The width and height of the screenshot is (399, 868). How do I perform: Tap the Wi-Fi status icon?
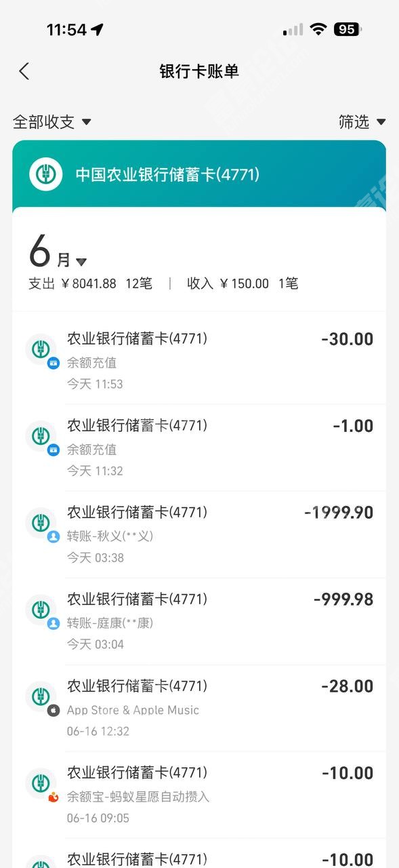click(x=318, y=29)
